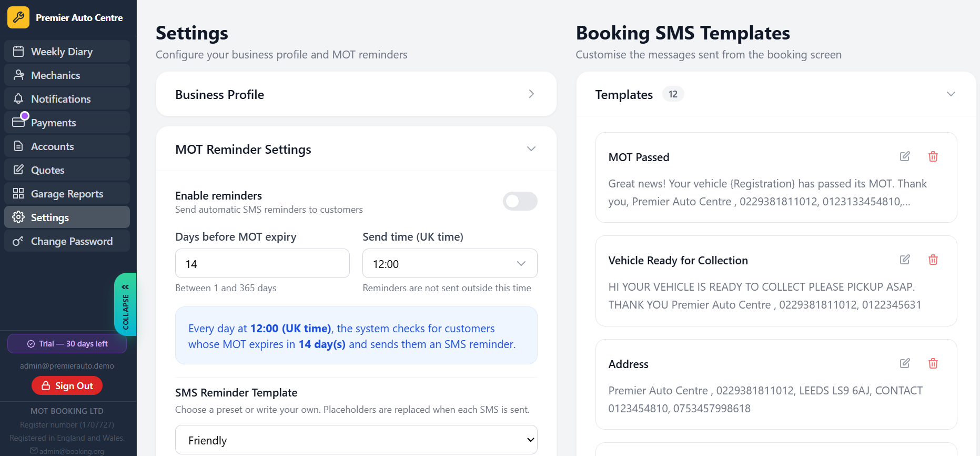Delete the Vehicle Ready for Collection template
Viewport: 980px width, 456px height.
[x=933, y=260]
